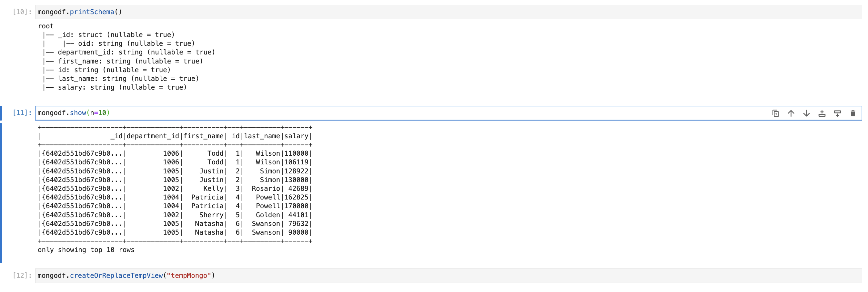Click the "only showing top 10 rows" text

pos(86,250)
